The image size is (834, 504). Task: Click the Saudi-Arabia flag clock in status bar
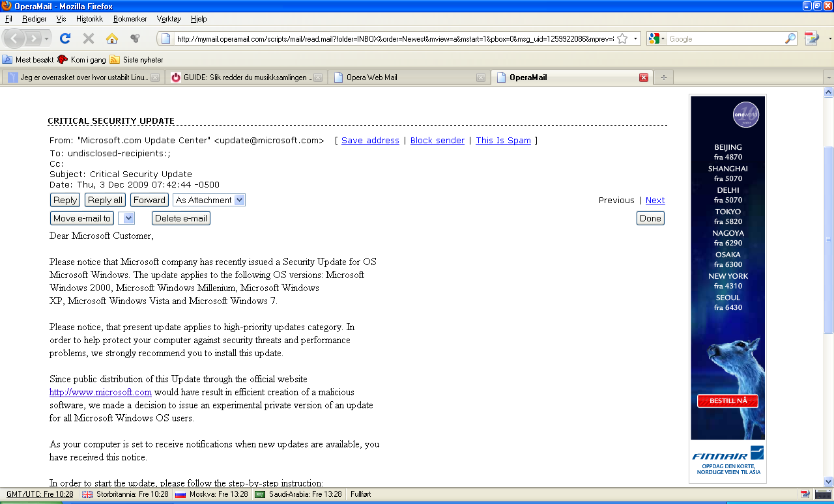point(298,494)
